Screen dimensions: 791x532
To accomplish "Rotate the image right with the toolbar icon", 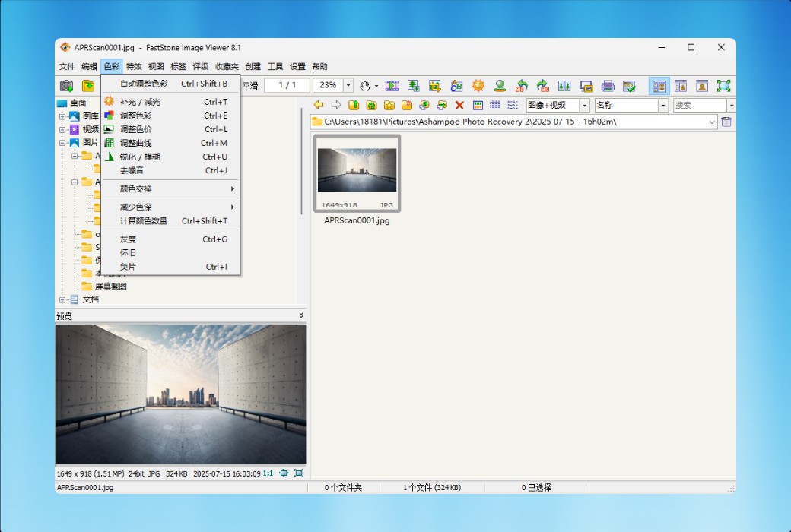I will pyautogui.click(x=543, y=86).
